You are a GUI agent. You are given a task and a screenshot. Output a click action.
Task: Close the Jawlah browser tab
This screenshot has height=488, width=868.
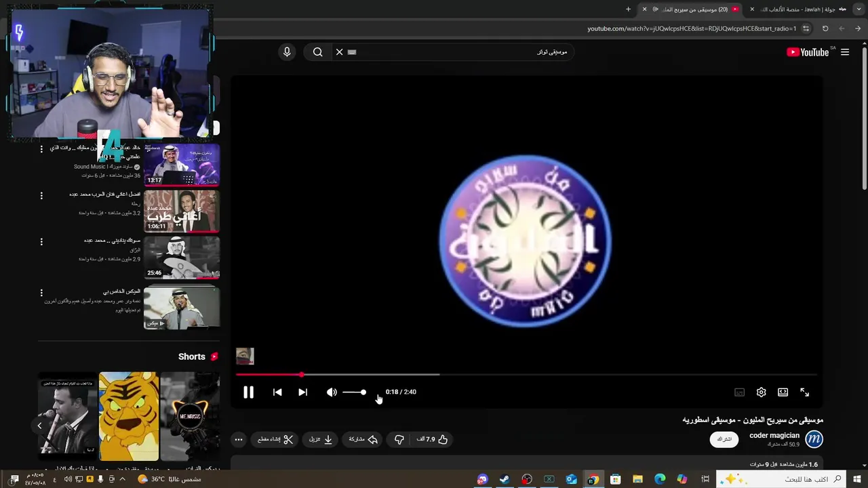coord(751,9)
